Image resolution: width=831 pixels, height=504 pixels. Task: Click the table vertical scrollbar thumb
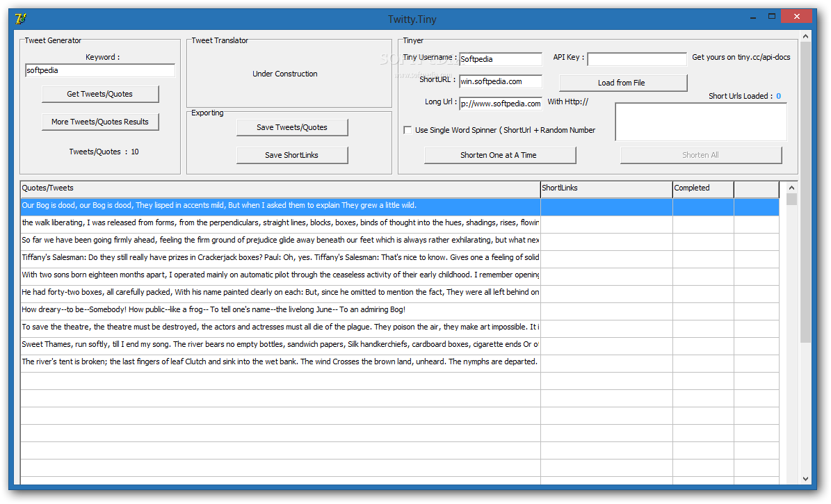pos(791,200)
